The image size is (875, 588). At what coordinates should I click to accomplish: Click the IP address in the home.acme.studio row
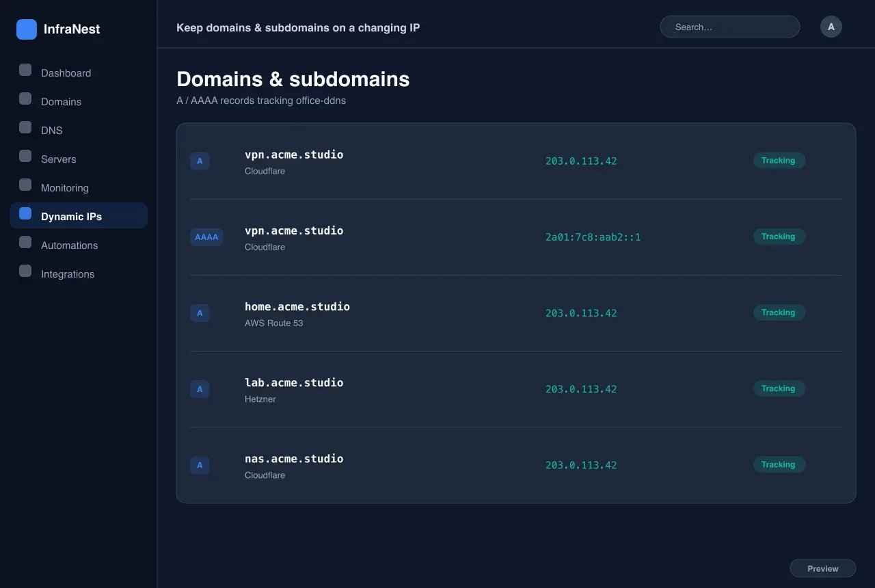click(581, 313)
